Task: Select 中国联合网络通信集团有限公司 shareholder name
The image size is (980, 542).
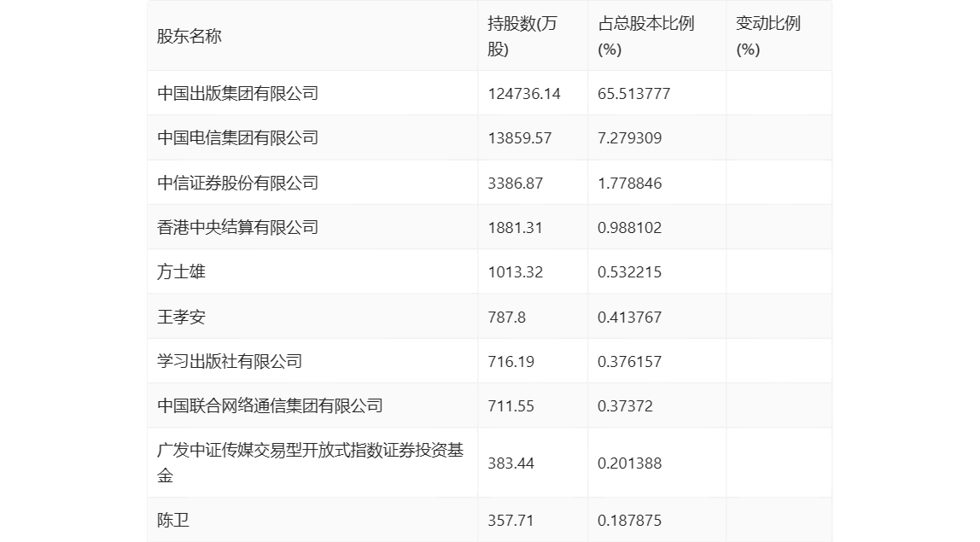Action: pyautogui.click(x=270, y=405)
